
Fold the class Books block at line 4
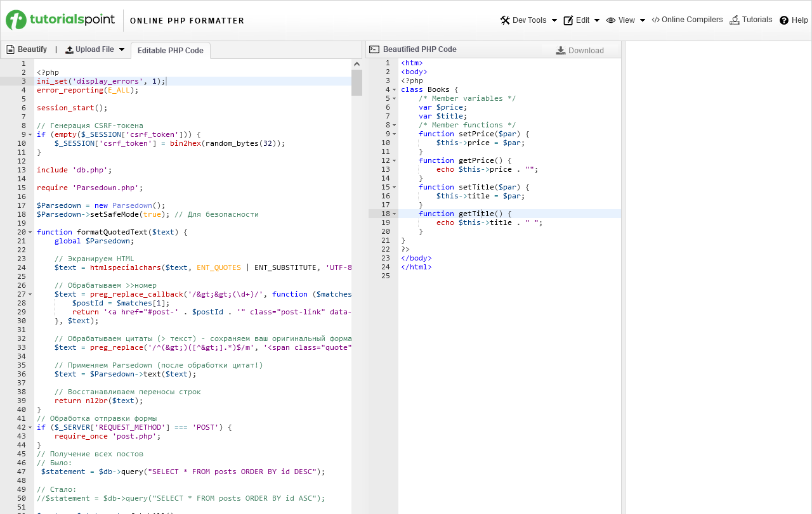(x=394, y=90)
